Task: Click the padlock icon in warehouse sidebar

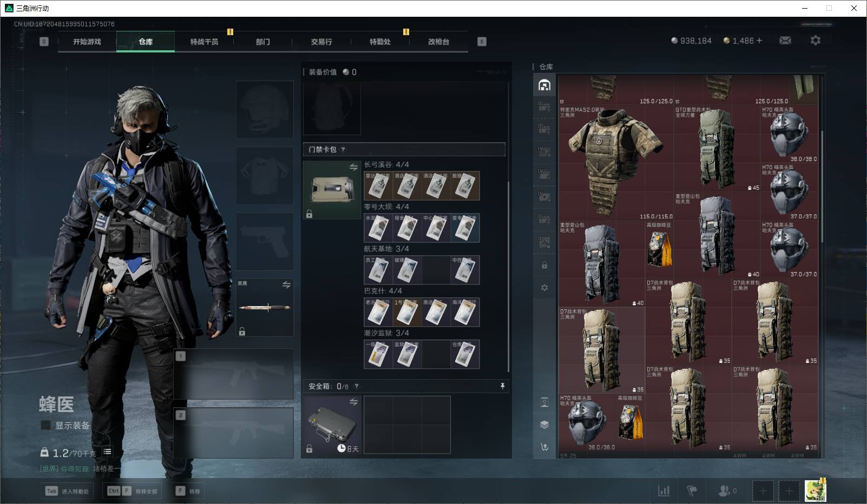Action: tap(544, 265)
